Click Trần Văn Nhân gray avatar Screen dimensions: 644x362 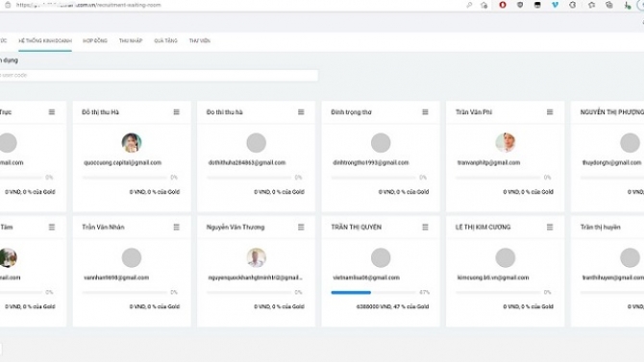[x=132, y=257]
